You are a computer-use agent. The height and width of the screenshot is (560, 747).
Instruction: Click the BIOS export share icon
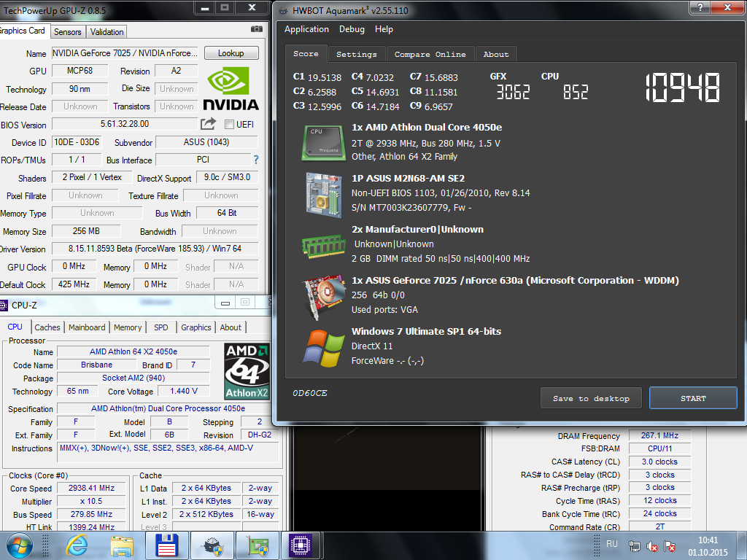point(208,124)
